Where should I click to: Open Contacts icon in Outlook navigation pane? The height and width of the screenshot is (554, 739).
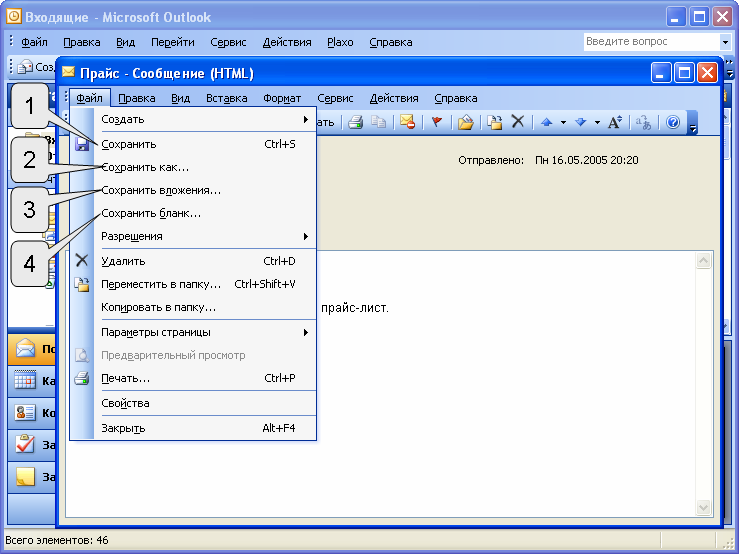[x=25, y=413]
